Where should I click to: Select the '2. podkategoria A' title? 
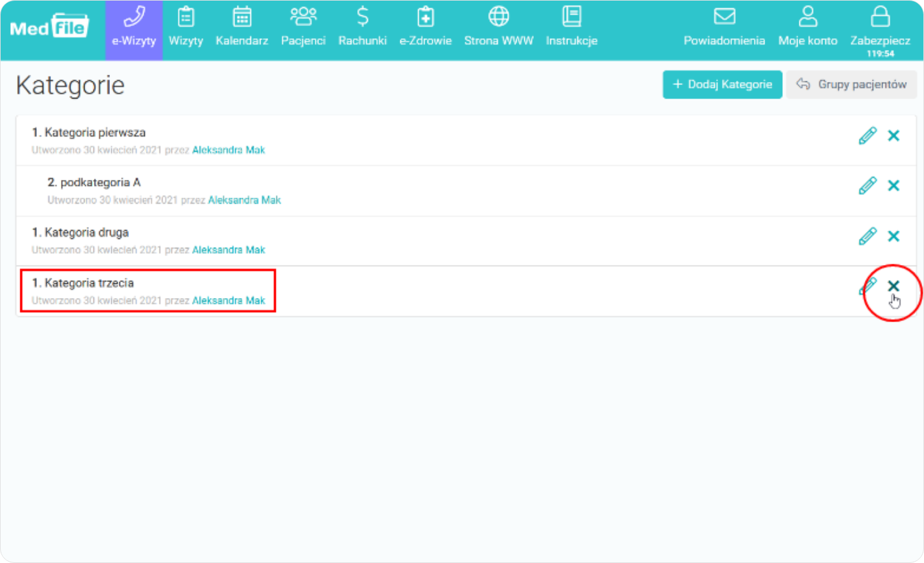pos(94,182)
